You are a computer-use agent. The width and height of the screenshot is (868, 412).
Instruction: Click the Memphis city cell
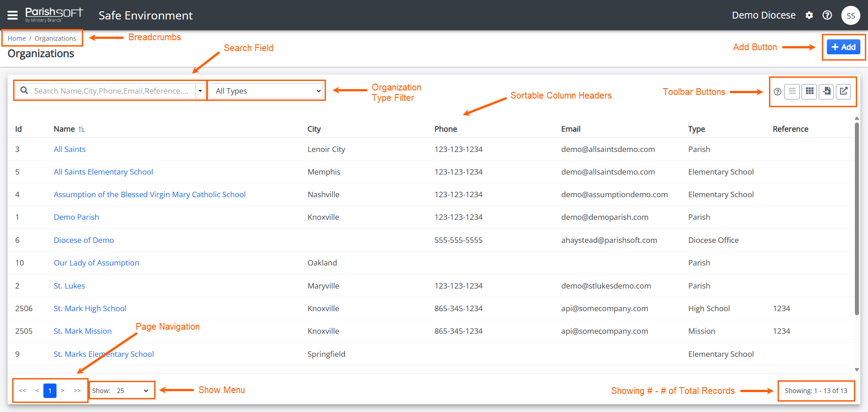324,172
